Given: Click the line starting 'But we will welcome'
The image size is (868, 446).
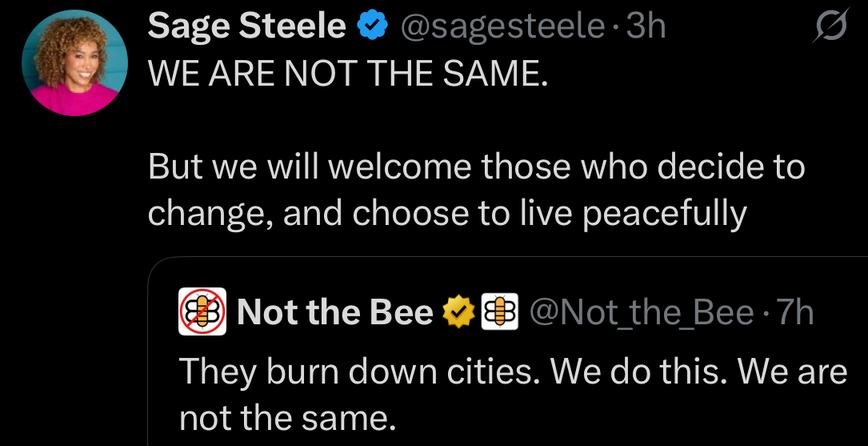Looking at the screenshot, I should [476, 167].
